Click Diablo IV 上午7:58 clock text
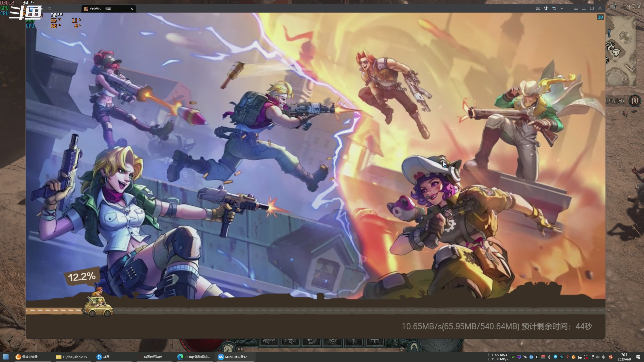The image size is (644, 362). [632, 6]
